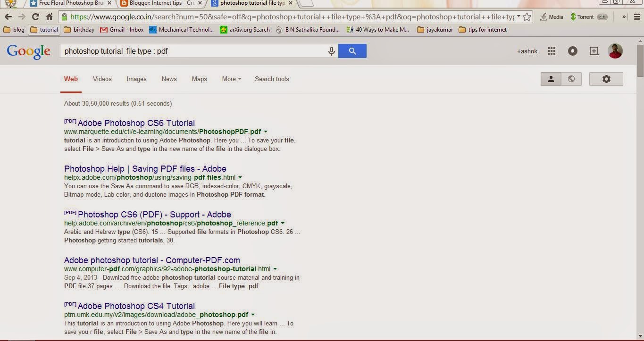The width and height of the screenshot is (644, 341).
Task: Click into the Google search query box
Action: 193,51
